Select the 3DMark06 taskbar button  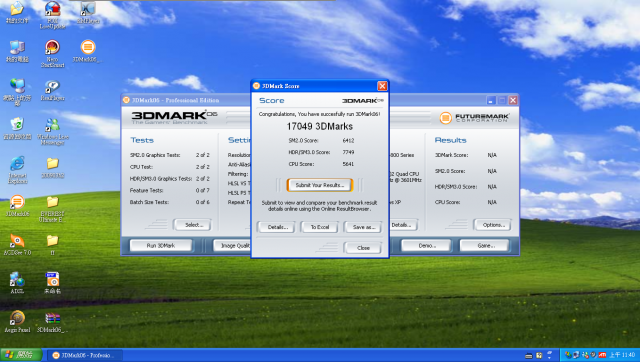tap(84, 355)
